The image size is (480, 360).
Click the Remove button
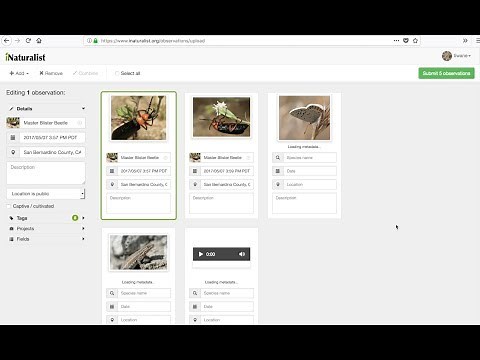pos(51,73)
